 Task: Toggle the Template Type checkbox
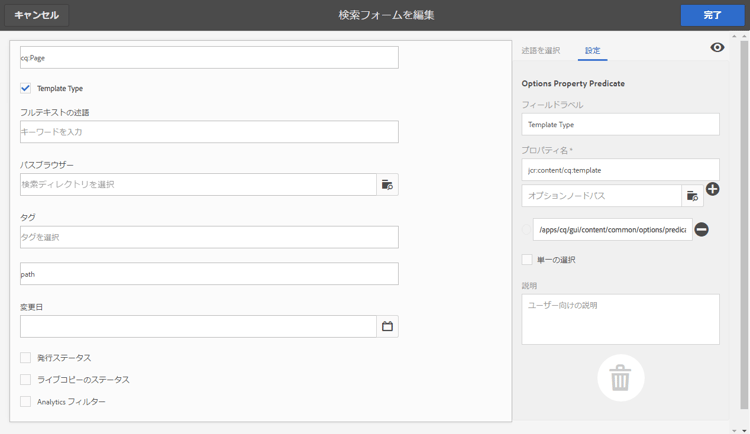click(x=26, y=88)
